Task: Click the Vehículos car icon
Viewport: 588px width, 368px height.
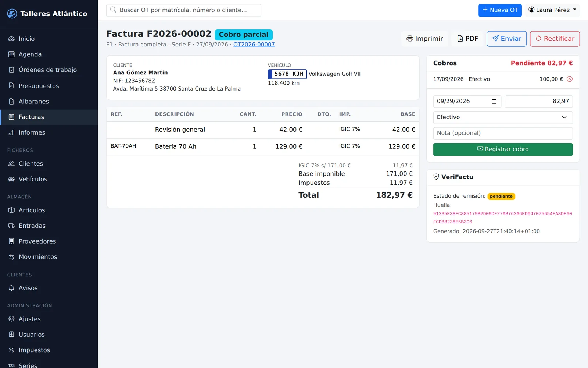Action: pyautogui.click(x=11, y=179)
